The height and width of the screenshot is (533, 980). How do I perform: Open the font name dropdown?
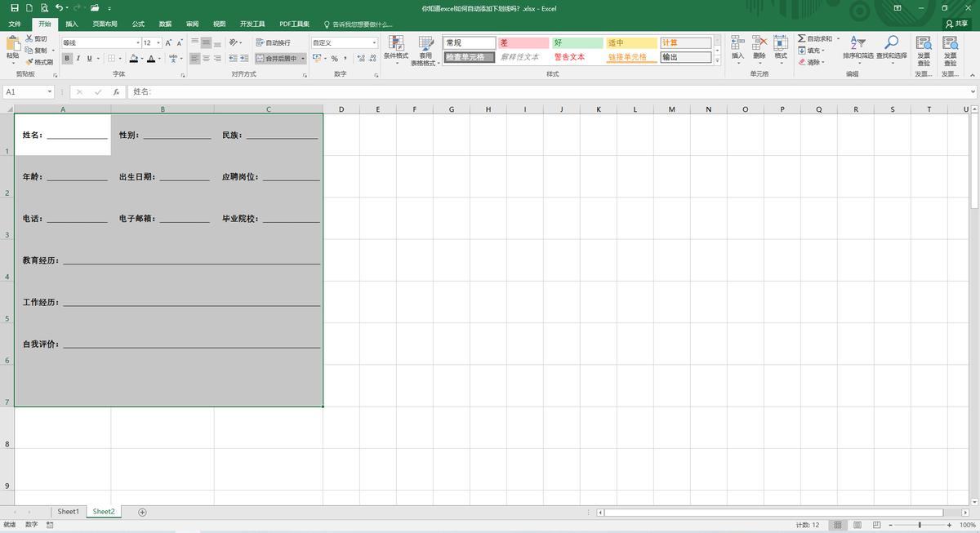pyautogui.click(x=139, y=41)
